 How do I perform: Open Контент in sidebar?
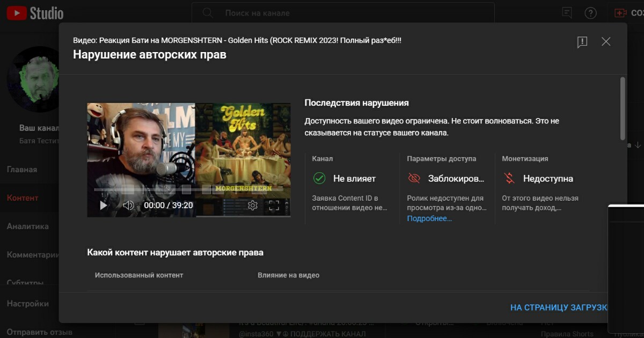[x=23, y=198]
